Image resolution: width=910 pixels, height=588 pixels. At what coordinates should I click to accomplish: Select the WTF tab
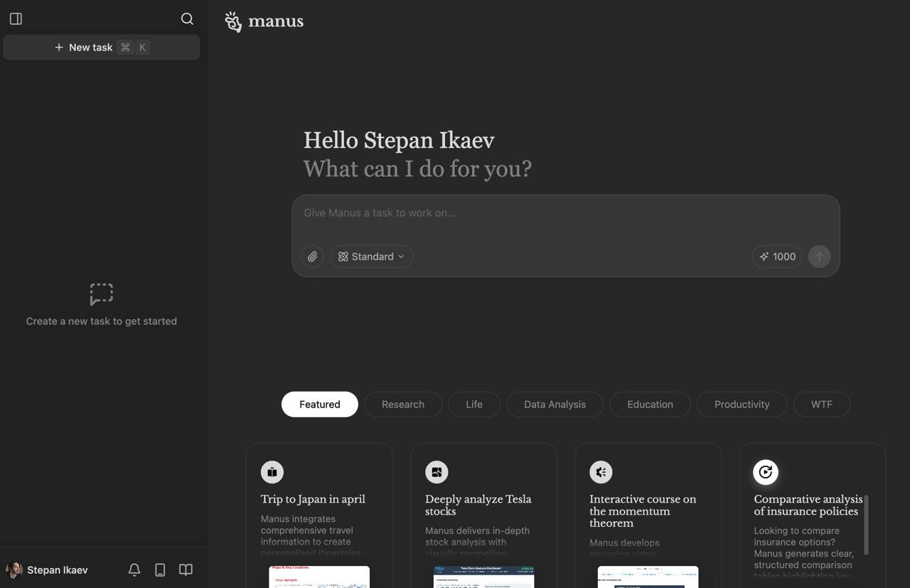822,405
